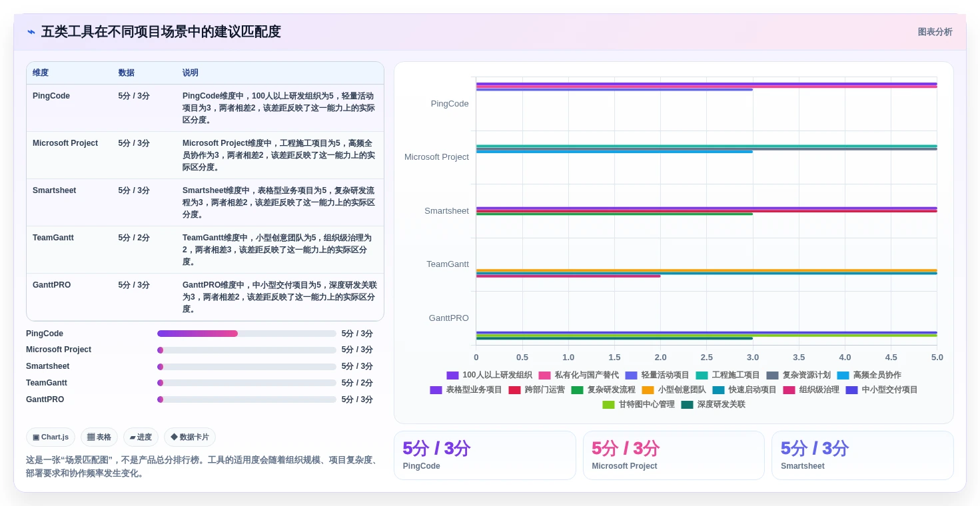
Task: Toggle 中小型交付项目 legend swatch
Action: tap(851, 390)
